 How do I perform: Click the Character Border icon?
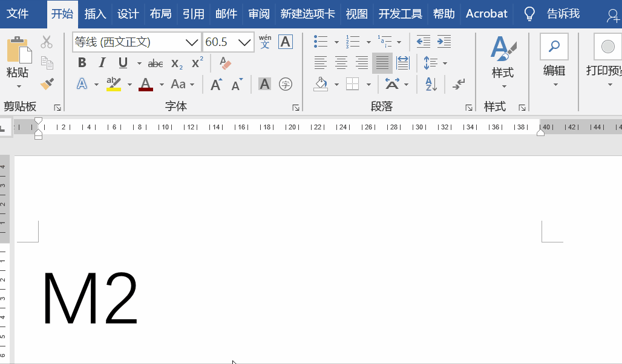[286, 42]
